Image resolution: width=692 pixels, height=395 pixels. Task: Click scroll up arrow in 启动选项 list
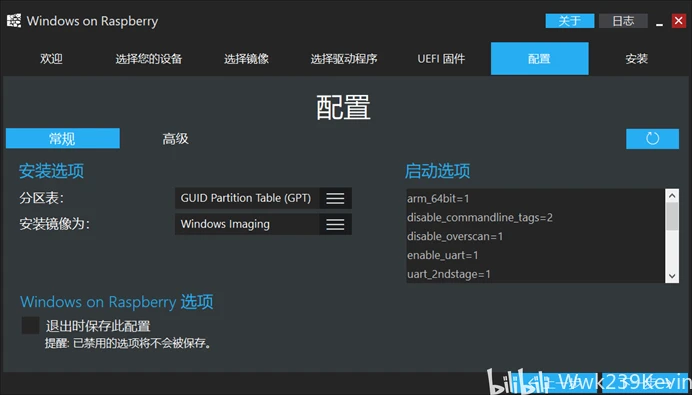pos(672,196)
